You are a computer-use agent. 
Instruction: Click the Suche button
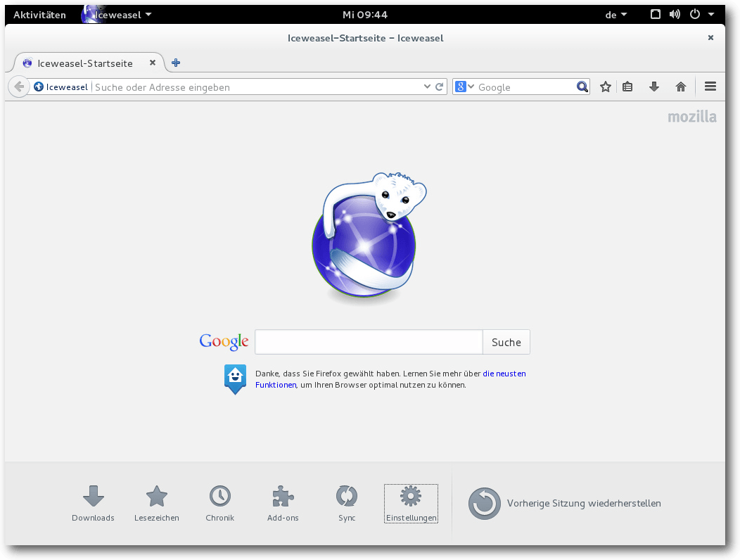(x=506, y=342)
